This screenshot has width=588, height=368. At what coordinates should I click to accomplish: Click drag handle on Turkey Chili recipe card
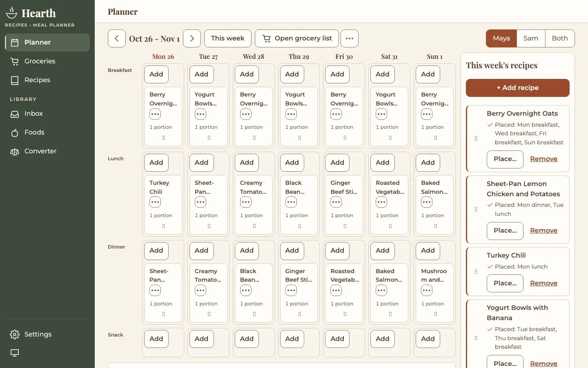pyautogui.click(x=476, y=272)
